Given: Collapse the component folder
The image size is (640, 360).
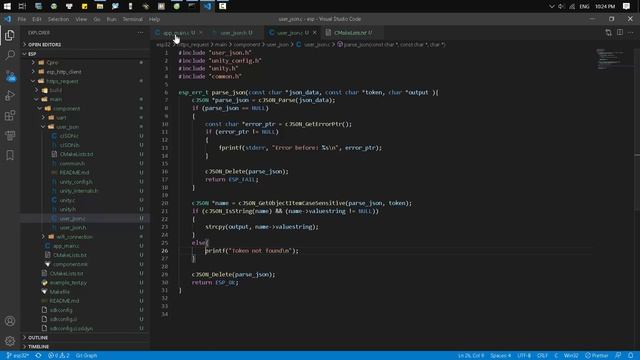Looking at the screenshot, I should click(x=66, y=109).
